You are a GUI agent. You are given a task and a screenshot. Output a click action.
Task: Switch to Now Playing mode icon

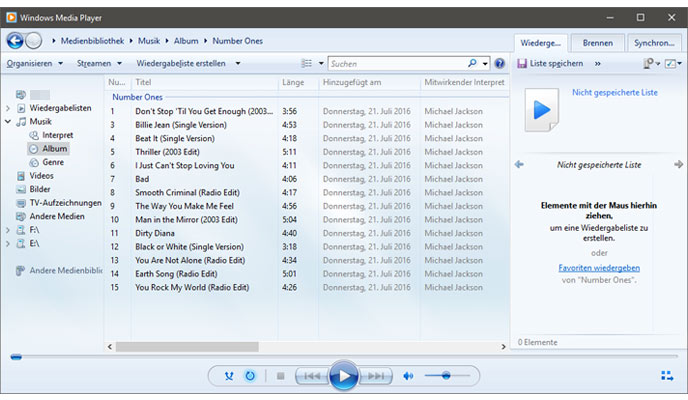coord(667,376)
